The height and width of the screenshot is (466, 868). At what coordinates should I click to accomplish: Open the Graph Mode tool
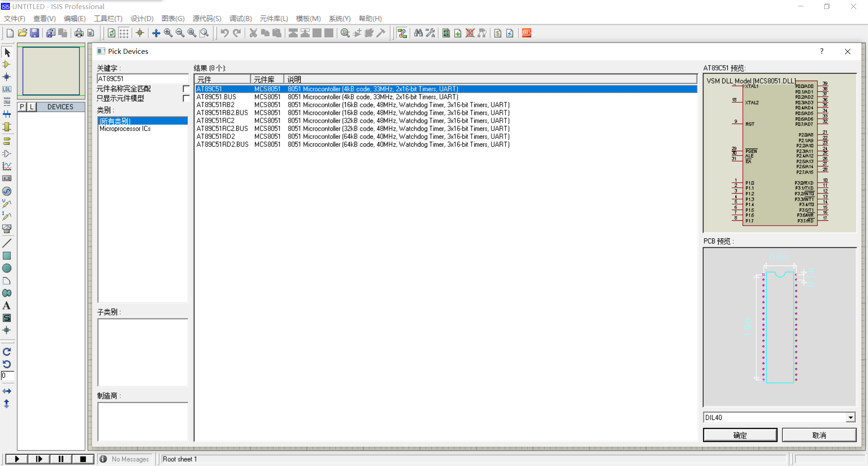(7, 166)
